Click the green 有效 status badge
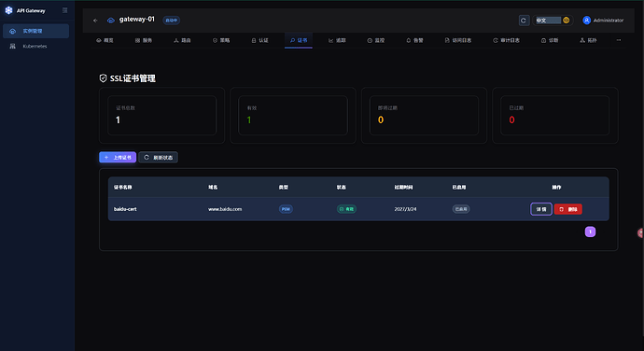This screenshot has width=644, height=351. click(346, 209)
